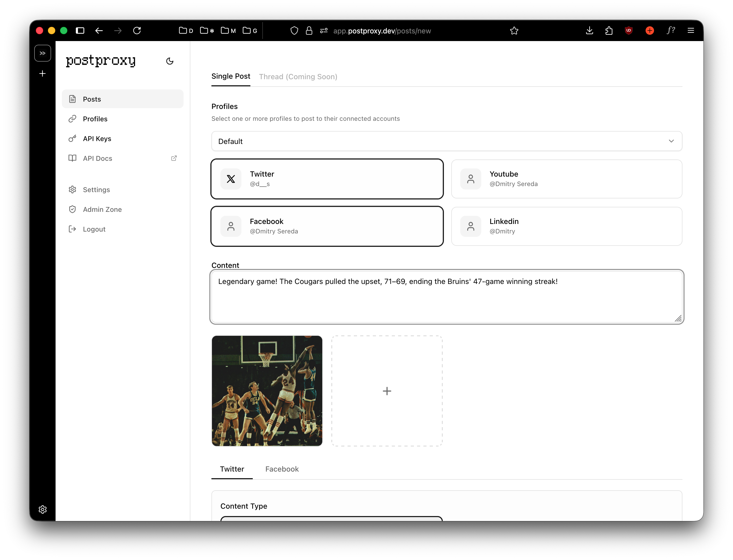The width and height of the screenshot is (733, 560).
Task: Open the Default profile group dropdown
Action: [x=447, y=141]
